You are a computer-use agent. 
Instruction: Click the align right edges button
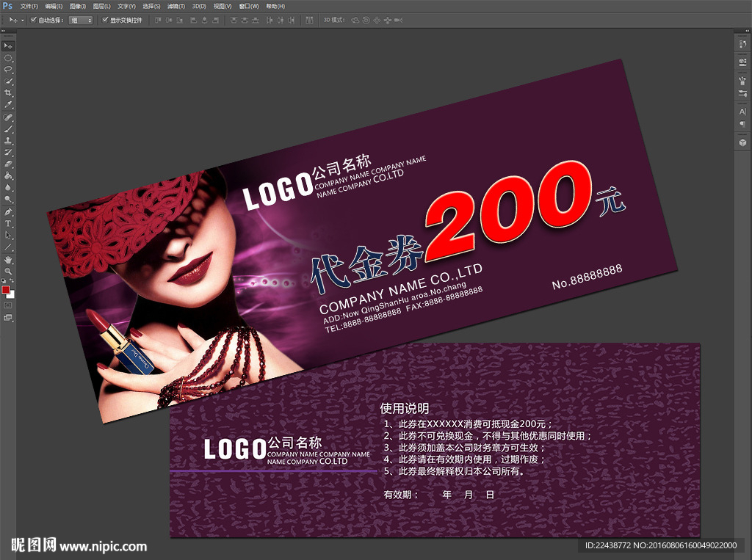pyautogui.click(x=216, y=20)
